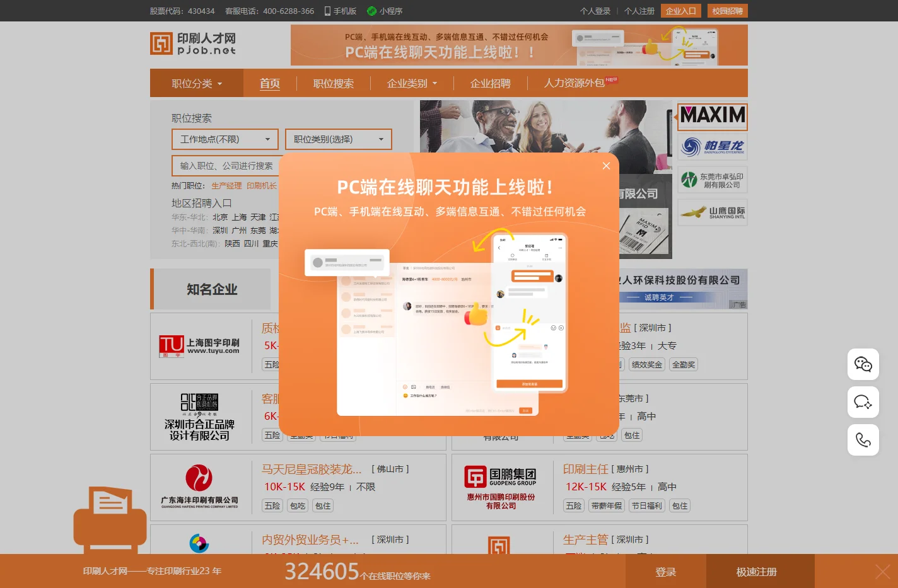Expand the 工作地点(不限) dropdown

pos(225,139)
